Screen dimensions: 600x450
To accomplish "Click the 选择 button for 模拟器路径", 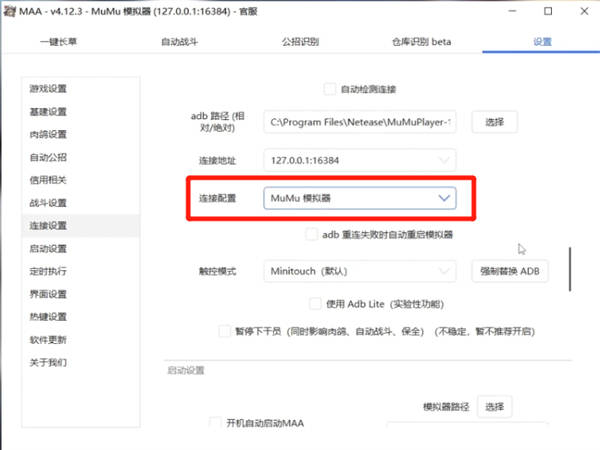I will click(x=492, y=406).
